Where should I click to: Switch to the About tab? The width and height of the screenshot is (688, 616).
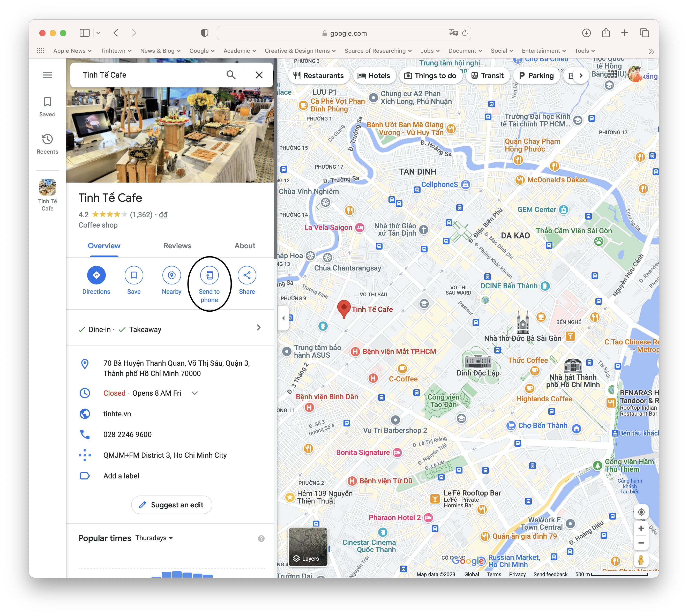(x=245, y=246)
